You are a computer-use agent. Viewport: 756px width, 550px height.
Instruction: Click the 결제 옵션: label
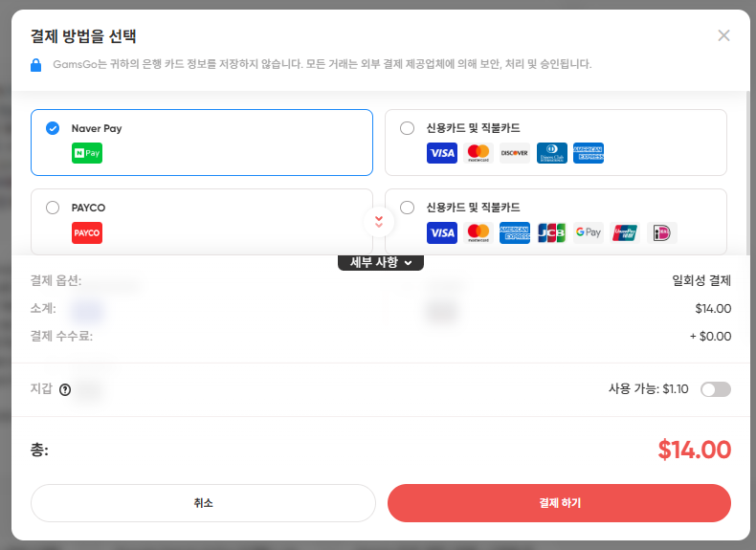[56, 280]
